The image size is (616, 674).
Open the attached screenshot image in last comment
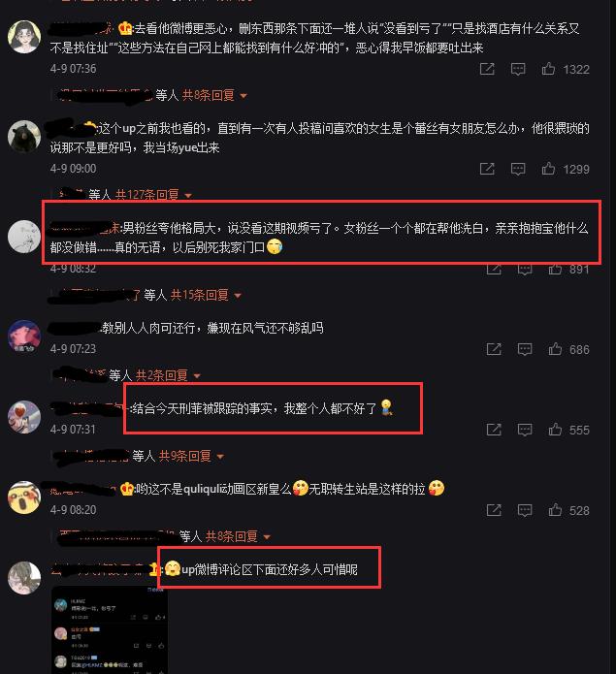(x=110, y=629)
